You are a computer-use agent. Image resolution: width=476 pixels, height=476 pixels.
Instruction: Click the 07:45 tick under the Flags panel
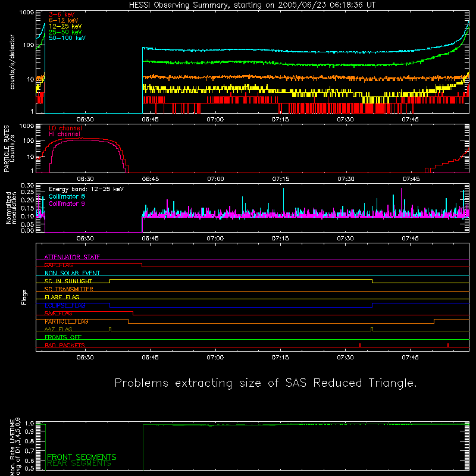(410, 358)
